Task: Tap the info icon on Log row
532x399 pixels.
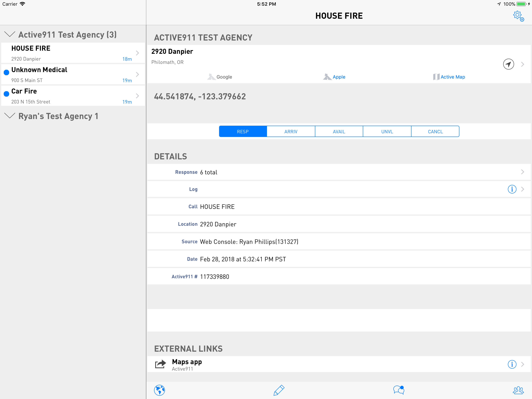Action: [512, 189]
